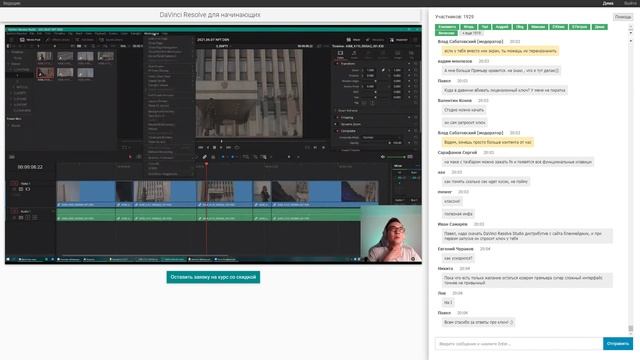
Task: Toggle loop playback in the viewer
Action: pos(237,147)
